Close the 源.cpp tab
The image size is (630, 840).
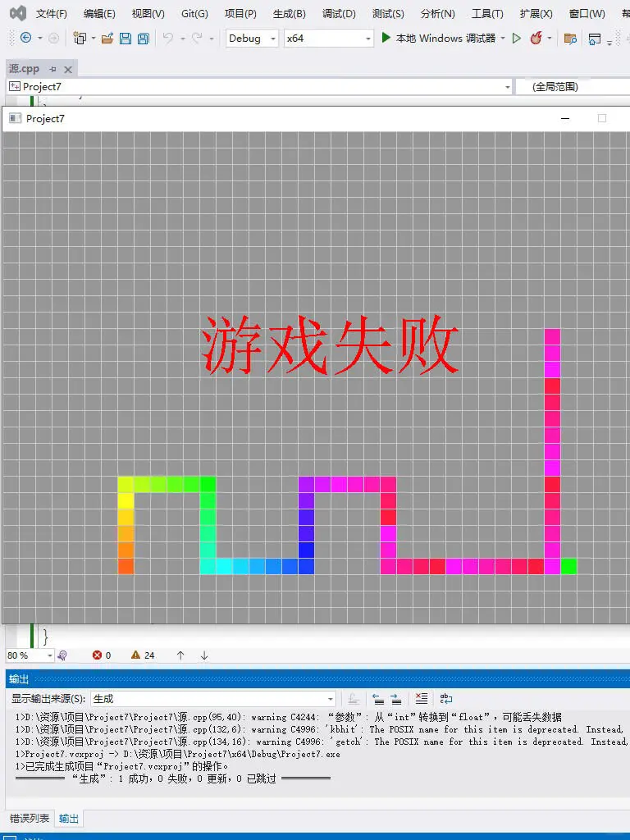click(68, 69)
